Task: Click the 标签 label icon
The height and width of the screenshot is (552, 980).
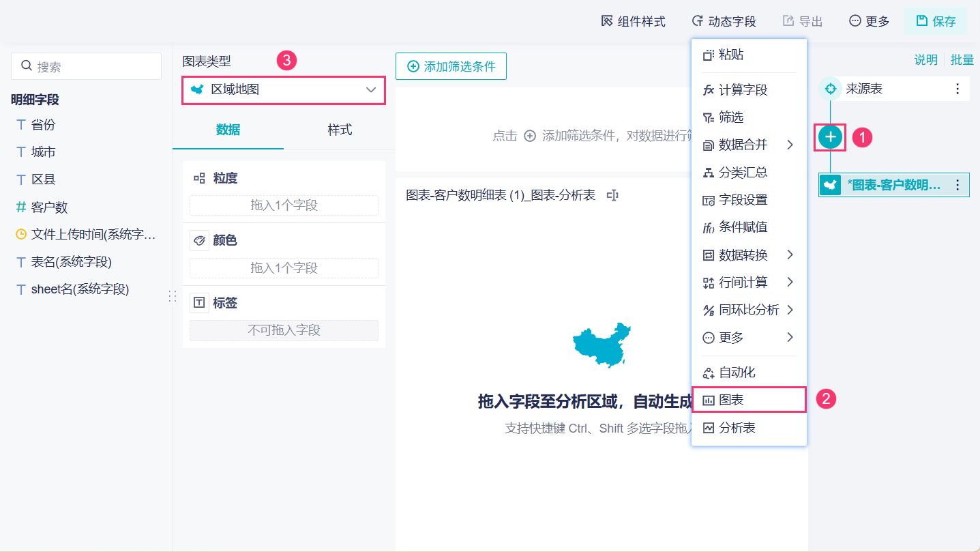Action: click(x=199, y=302)
